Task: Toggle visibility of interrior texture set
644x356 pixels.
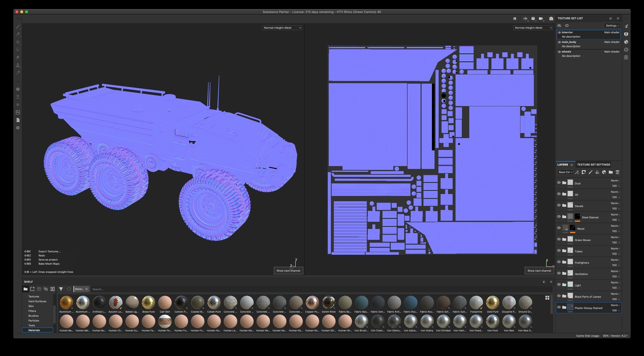Action: pos(559,33)
